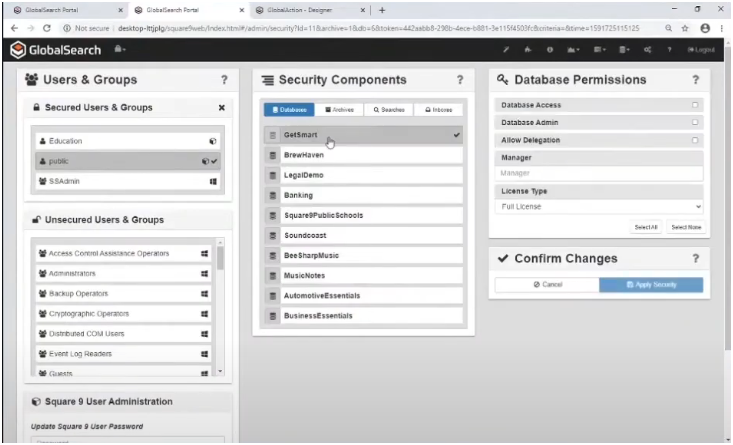Switch to the Archives tab
The height and width of the screenshot is (445, 733).
coord(338,109)
